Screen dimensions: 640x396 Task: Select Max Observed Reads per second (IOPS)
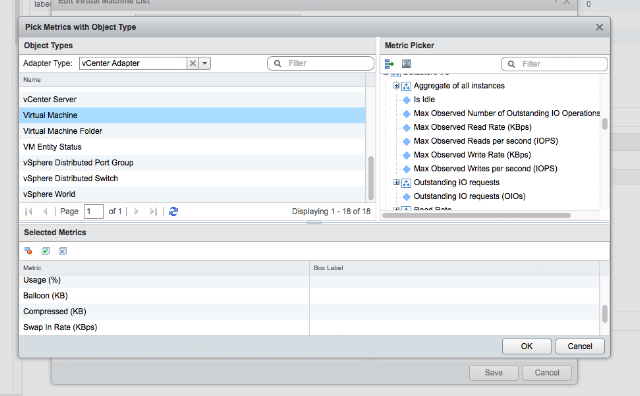tap(486, 141)
